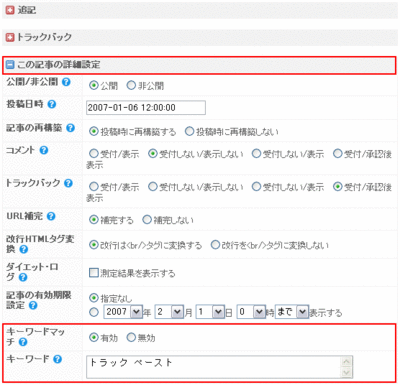The width and height of the screenshot is (400, 385).
Task: Select 受付しない/表示しない in トラックバック row
Action: pos(153,187)
